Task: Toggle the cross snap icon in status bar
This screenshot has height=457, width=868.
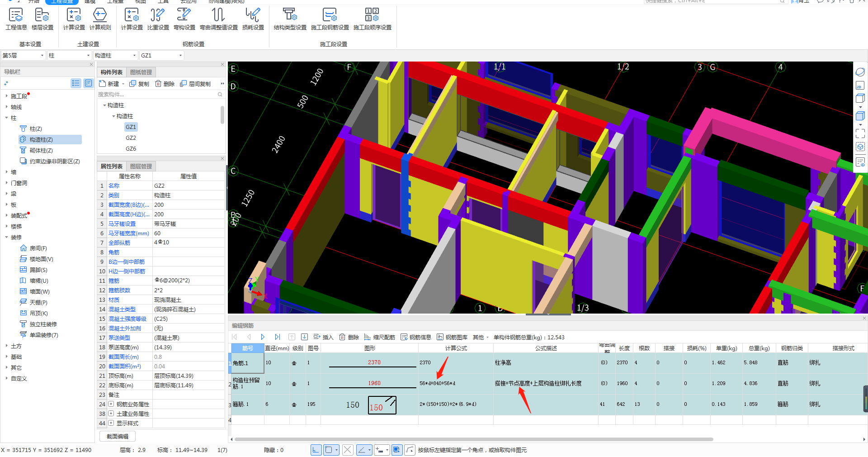Action: click(348, 450)
